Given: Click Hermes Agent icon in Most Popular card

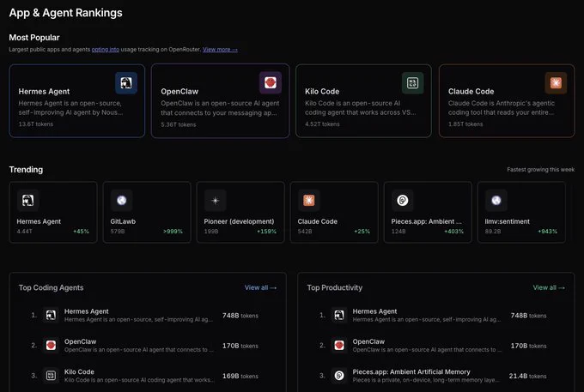Looking at the screenshot, I should click(x=126, y=82).
